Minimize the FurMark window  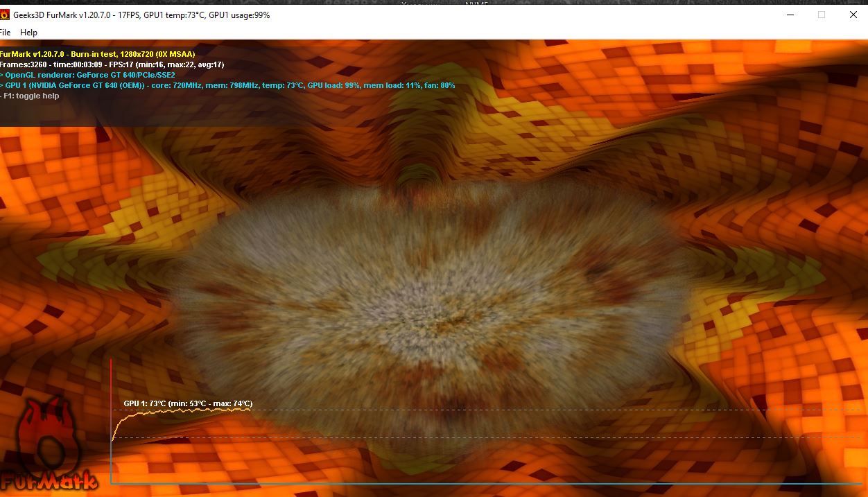click(x=789, y=15)
